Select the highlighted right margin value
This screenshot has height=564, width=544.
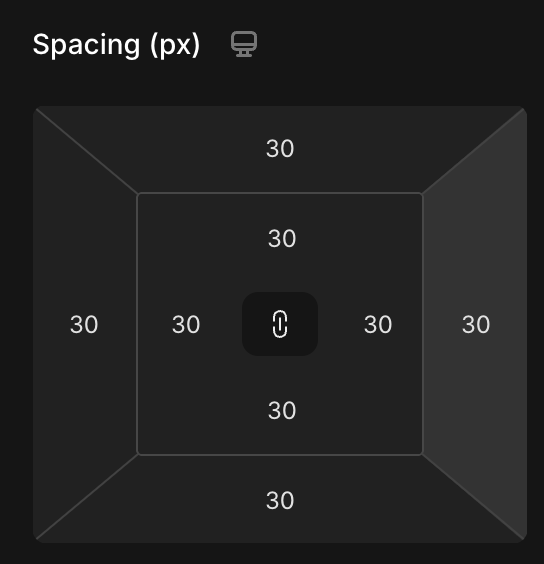pyautogui.click(x=476, y=324)
